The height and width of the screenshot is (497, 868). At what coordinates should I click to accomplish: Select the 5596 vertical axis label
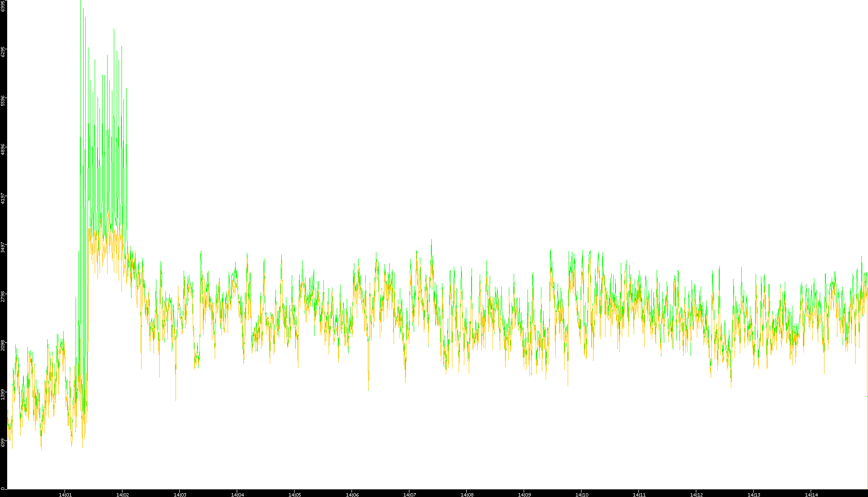[3, 101]
